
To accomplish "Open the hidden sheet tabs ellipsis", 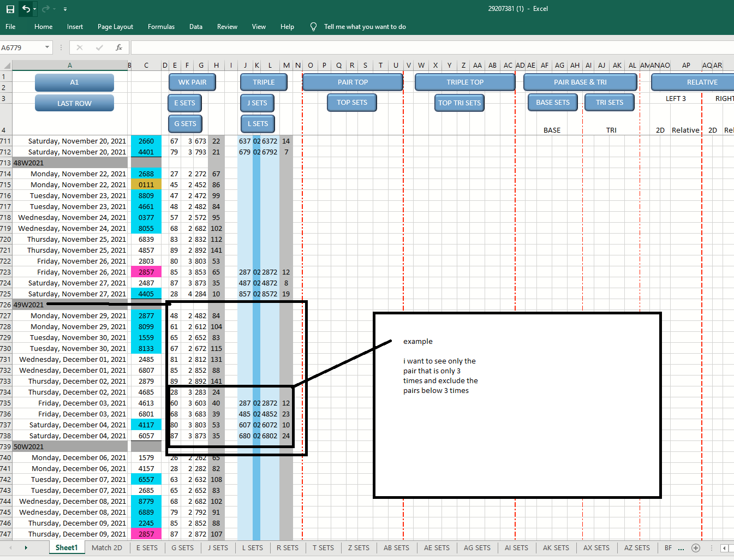I will 680,547.
